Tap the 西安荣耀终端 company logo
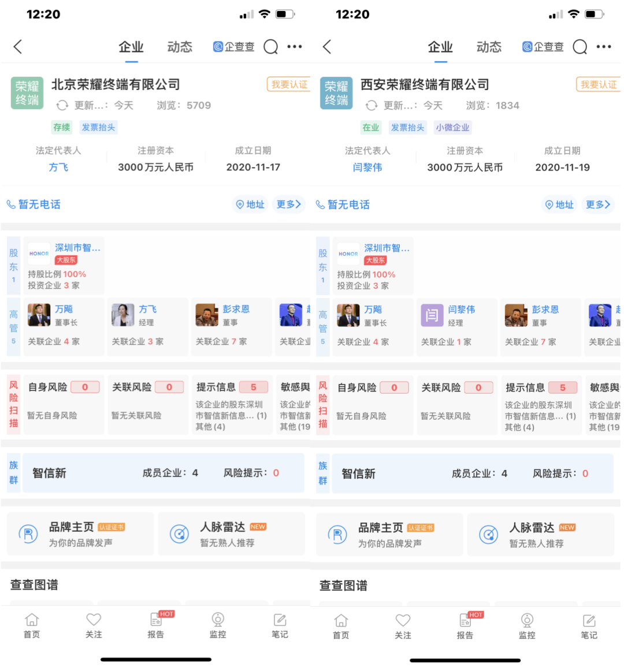The width and height of the screenshot is (624, 672). (x=336, y=93)
